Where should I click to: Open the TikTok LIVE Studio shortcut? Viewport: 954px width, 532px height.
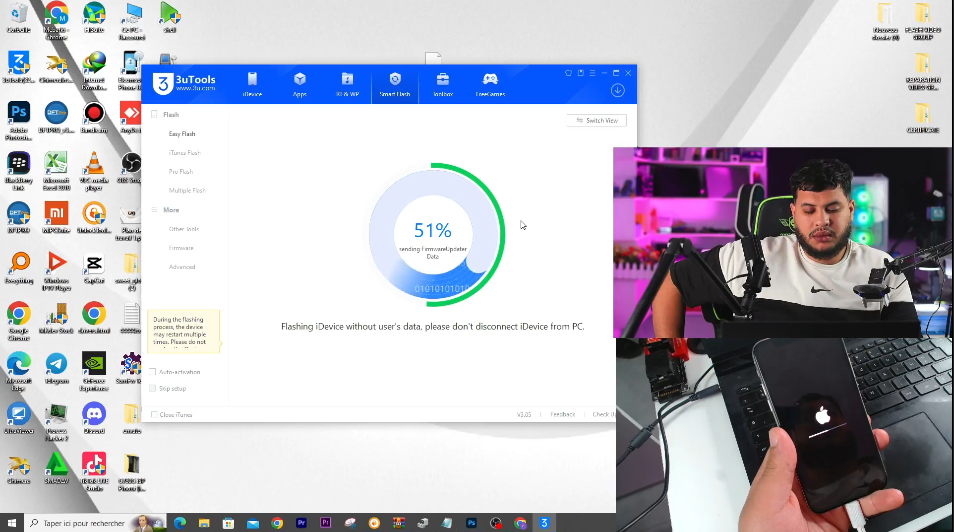tap(94, 472)
